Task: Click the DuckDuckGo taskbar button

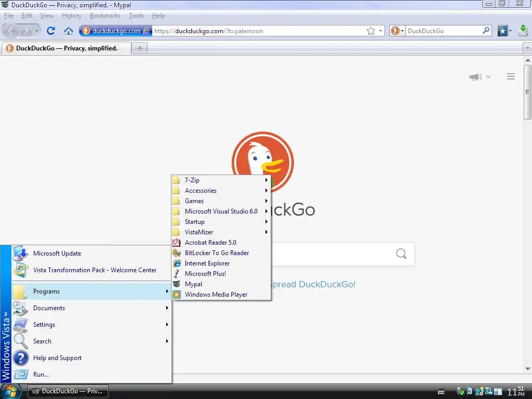Action: click(x=68, y=391)
